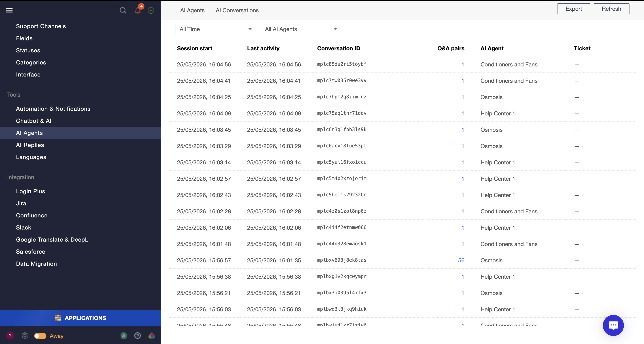Open Data Migration in sidebar
The image size is (644, 344).
(x=36, y=264)
